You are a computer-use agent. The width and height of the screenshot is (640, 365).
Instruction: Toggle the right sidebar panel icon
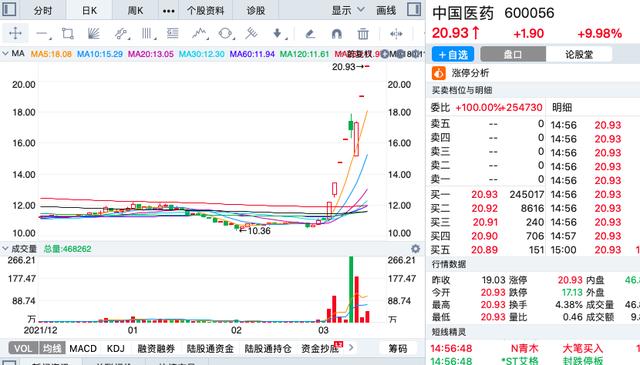(414, 9)
